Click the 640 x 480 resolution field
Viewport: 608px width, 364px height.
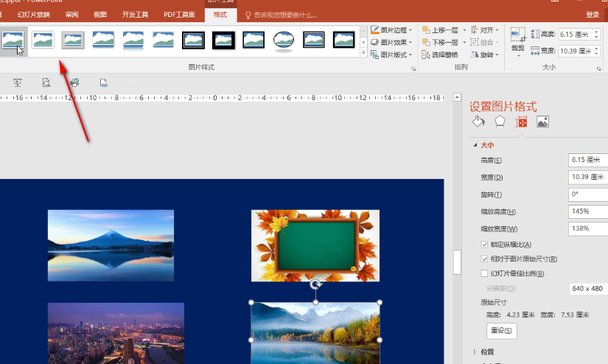[x=588, y=289]
